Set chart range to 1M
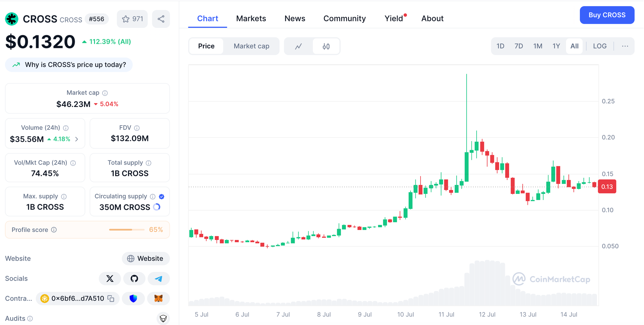 click(x=538, y=46)
